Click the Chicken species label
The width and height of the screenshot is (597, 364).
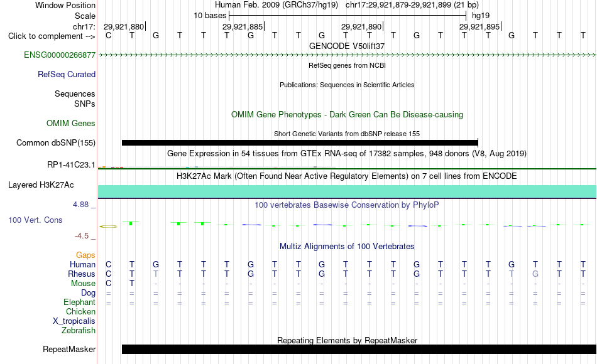[80, 312]
